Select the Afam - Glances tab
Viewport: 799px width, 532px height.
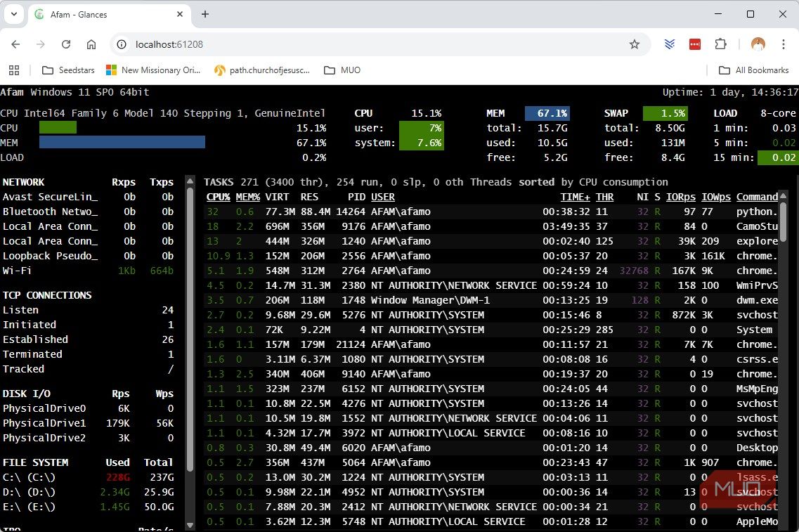109,15
